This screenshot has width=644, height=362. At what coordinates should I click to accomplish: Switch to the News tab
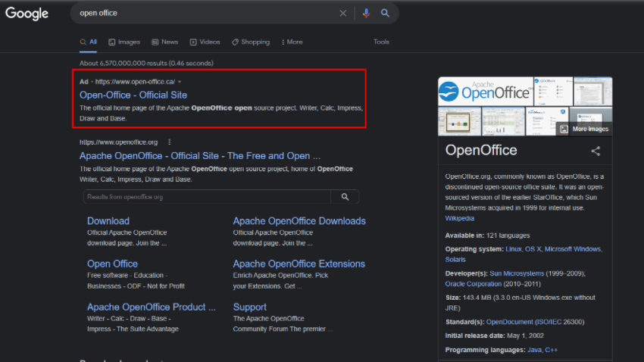coord(164,42)
